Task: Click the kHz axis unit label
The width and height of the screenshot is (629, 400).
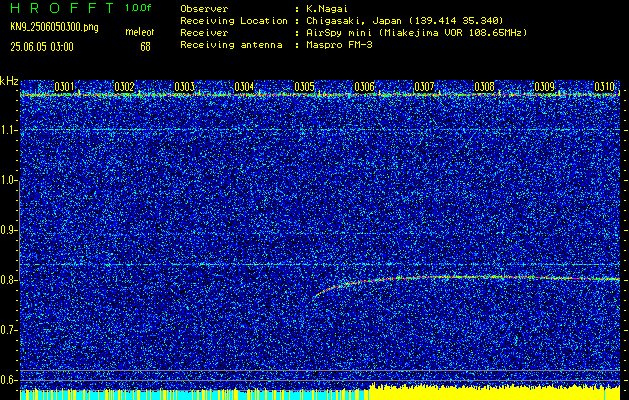Action: (x=9, y=81)
